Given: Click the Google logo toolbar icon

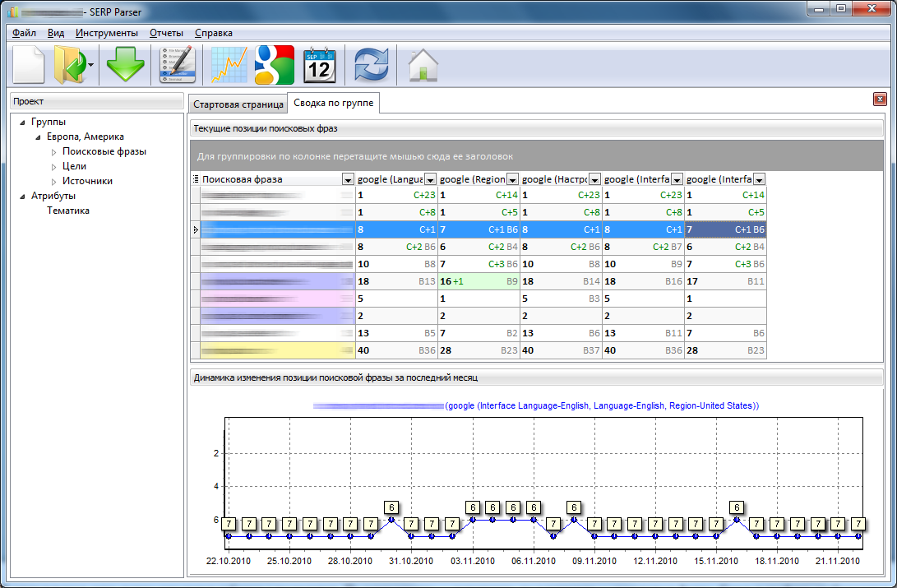Looking at the screenshot, I should tap(274, 64).
